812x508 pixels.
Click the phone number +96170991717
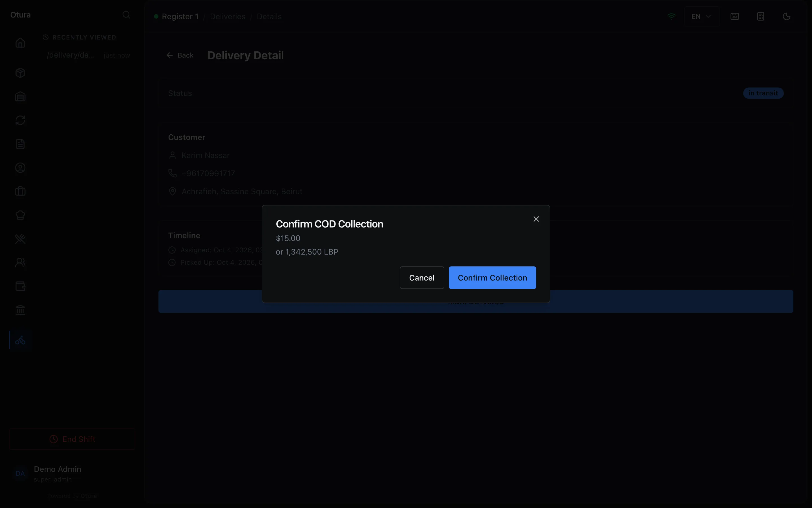click(x=208, y=173)
